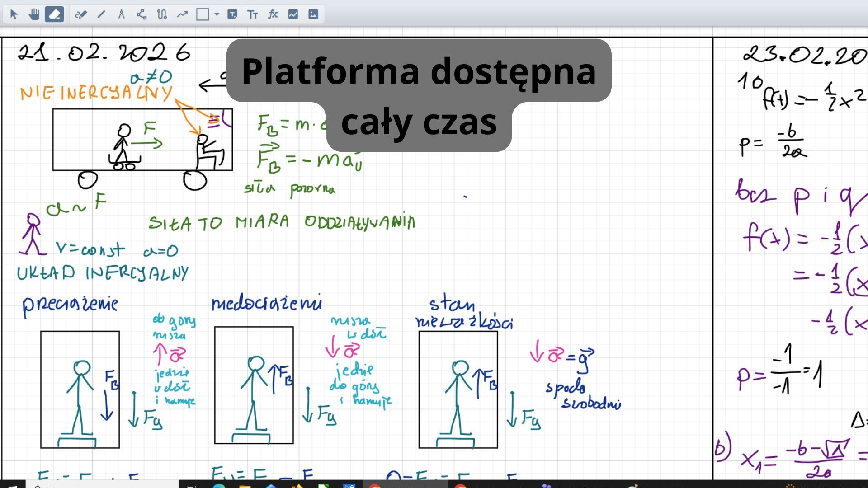Pick the compass drawing tool

(x=121, y=14)
